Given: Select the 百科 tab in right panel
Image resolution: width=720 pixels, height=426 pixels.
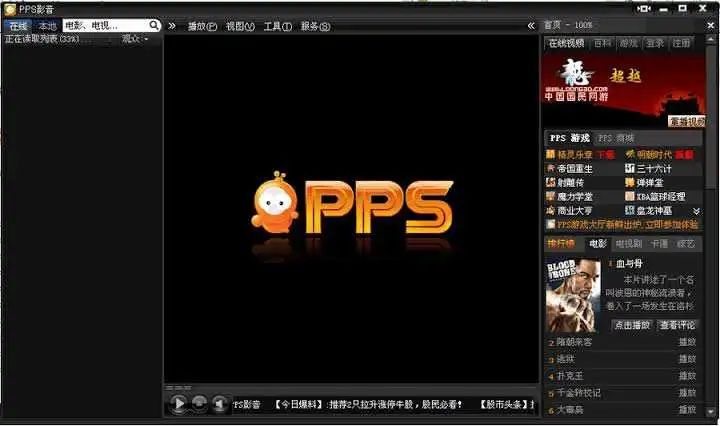Looking at the screenshot, I should click(x=602, y=43).
